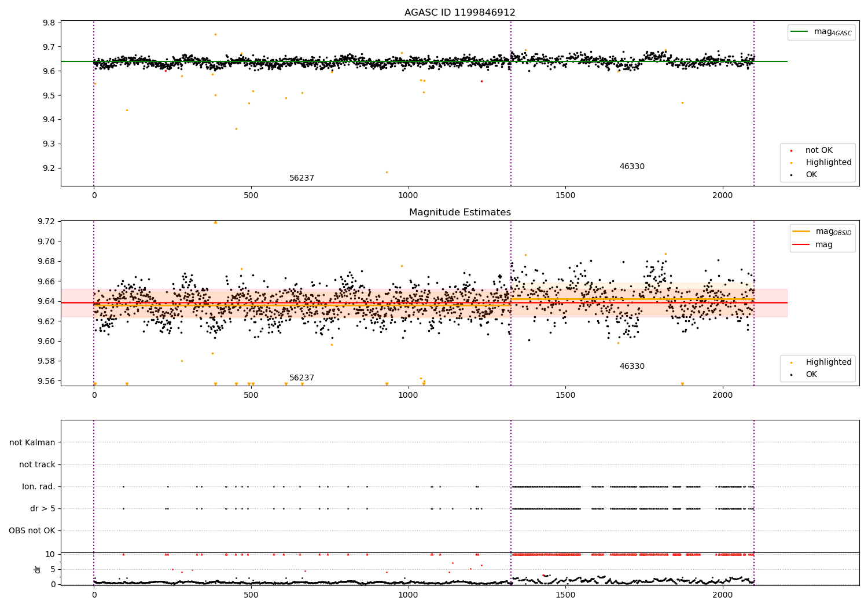The image size is (868, 608).
Task: Click the '500' x-tick under the top plot
Action: click(251, 196)
